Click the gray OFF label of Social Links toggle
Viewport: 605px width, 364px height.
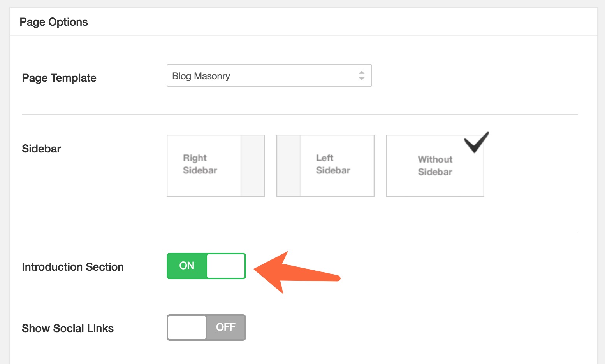coord(226,327)
